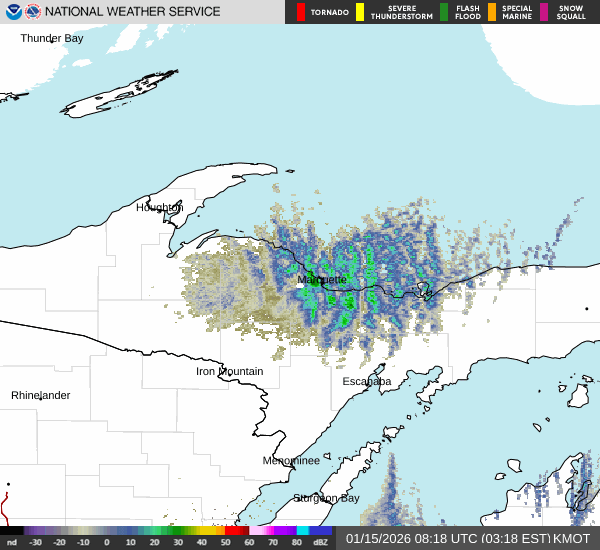Click the NOAA logo in header
The width and height of the screenshot is (600, 550).
12,12
